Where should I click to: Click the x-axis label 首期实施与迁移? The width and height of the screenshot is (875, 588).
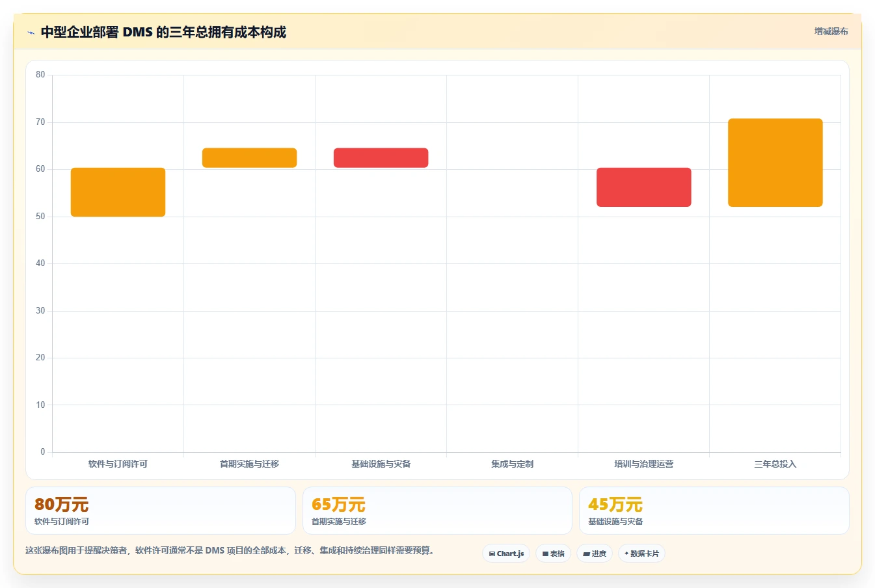(x=249, y=464)
